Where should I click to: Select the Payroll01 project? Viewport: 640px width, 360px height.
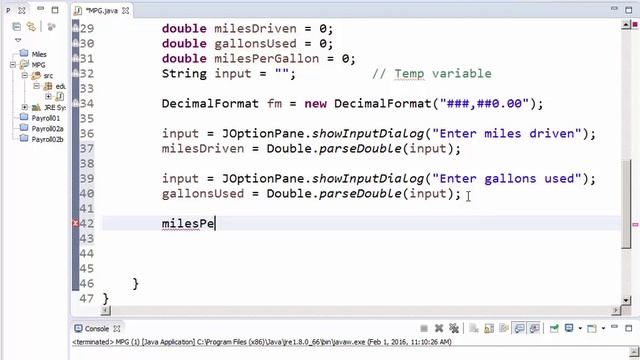tap(46, 118)
